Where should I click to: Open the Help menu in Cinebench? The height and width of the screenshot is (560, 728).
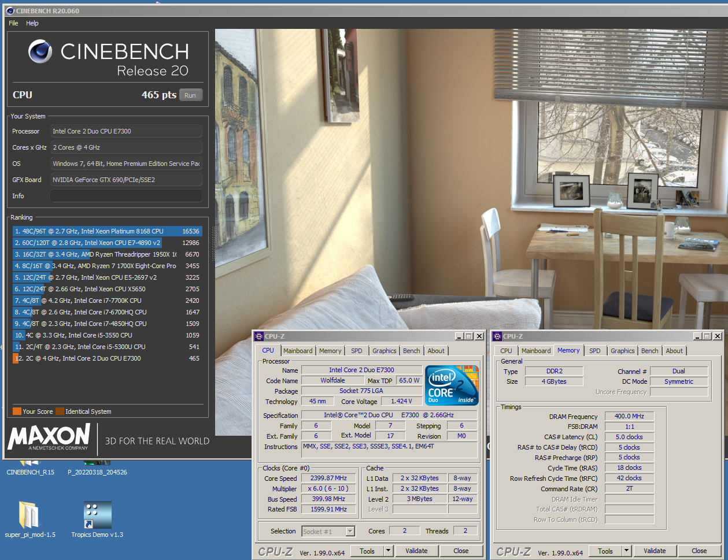point(32,23)
